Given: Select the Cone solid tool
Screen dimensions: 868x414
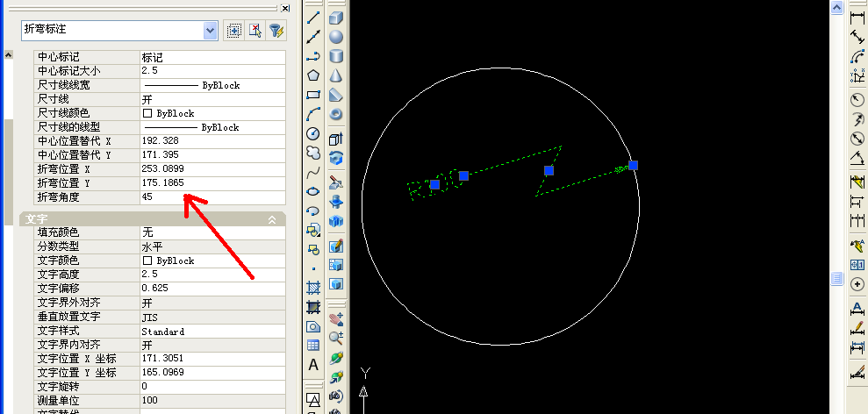Looking at the screenshot, I should click(336, 75).
